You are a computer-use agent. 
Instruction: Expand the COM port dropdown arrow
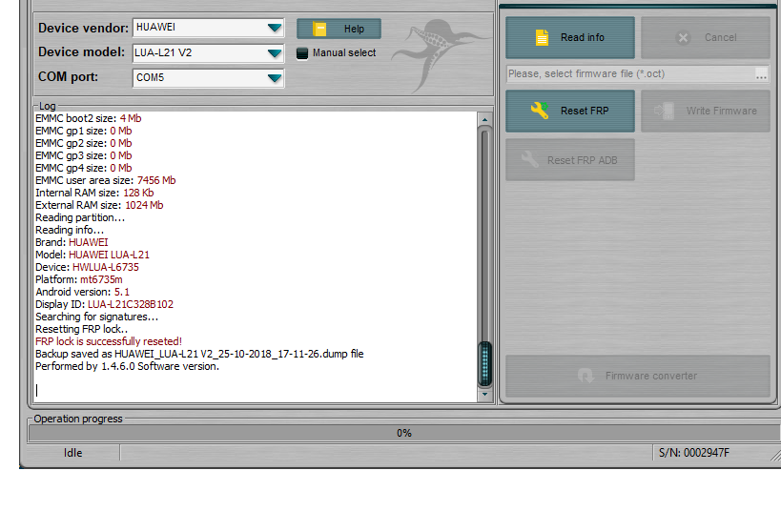pyautogui.click(x=275, y=78)
